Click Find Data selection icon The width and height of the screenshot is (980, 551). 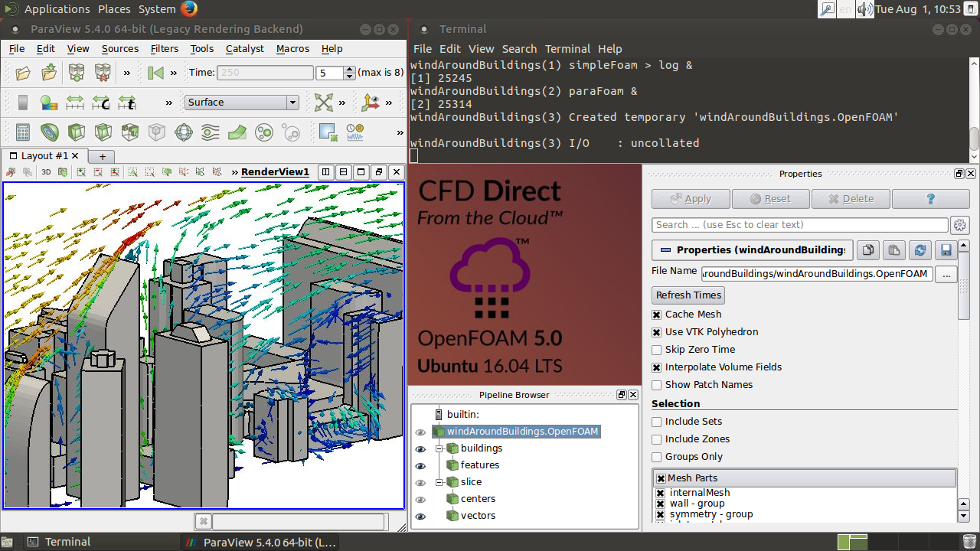(x=328, y=132)
